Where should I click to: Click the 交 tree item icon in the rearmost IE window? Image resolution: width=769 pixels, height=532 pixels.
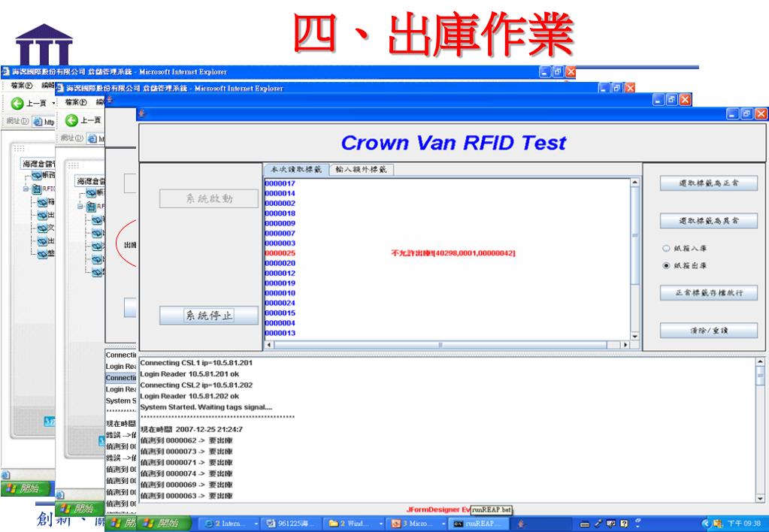tap(42, 228)
